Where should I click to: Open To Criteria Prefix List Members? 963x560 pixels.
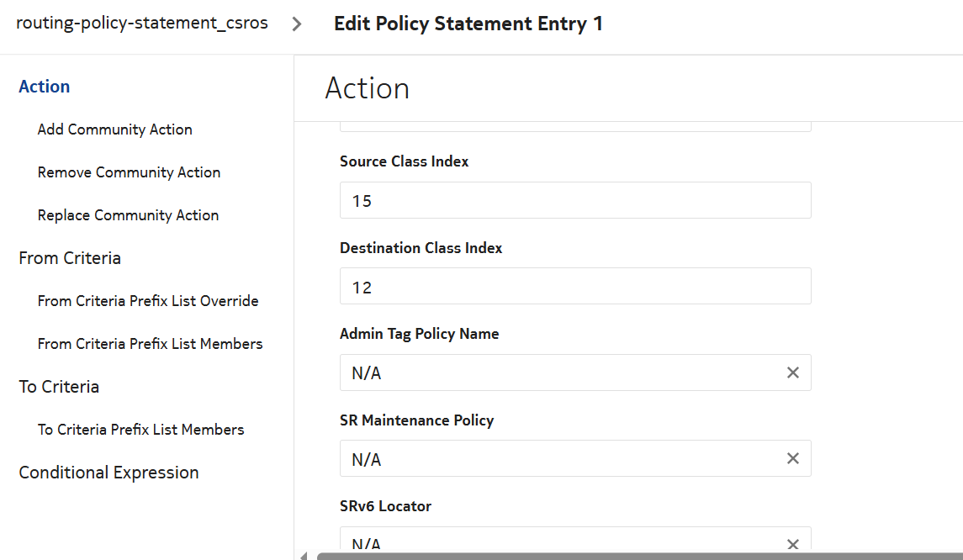pos(140,430)
